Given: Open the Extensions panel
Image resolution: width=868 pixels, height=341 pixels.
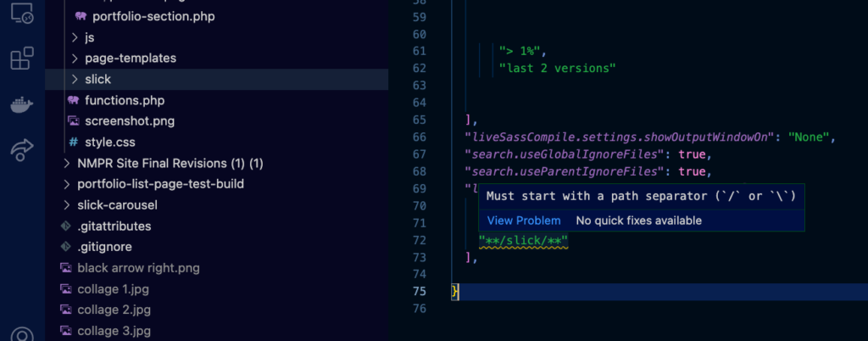Looking at the screenshot, I should (22, 59).
